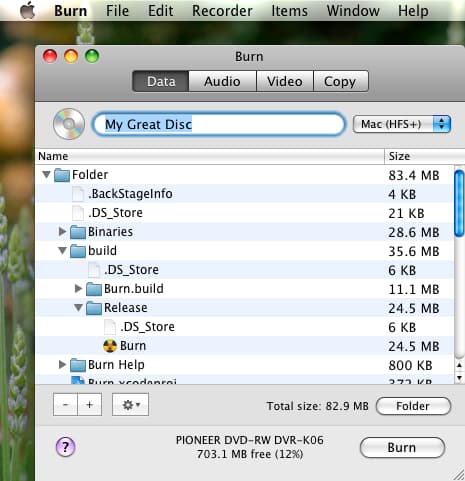Image resolution: width=465 pixels, height=481 pixels.
Task: Select the Burn.build folder icon
Action: tap(94, 289)
